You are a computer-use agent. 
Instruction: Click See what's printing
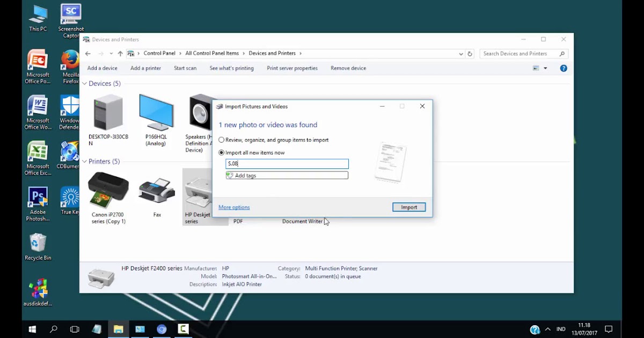pyautogui.click(x=231, y=68)
